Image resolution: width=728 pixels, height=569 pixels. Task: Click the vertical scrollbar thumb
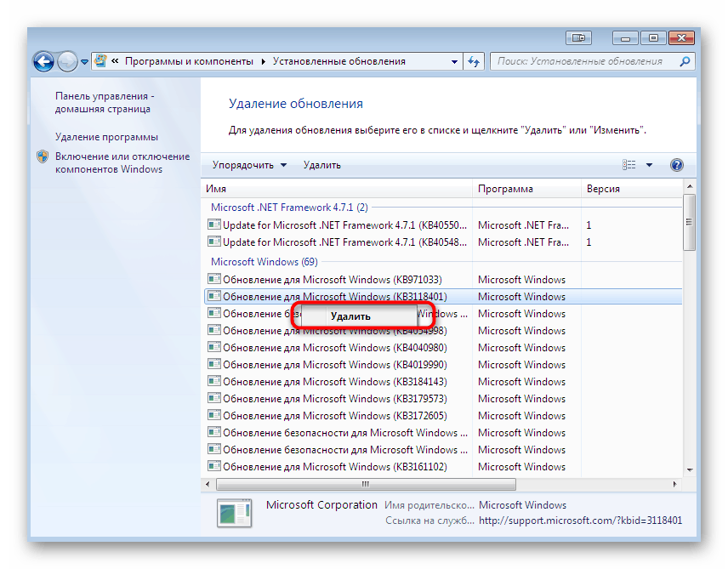coord(690,222)
